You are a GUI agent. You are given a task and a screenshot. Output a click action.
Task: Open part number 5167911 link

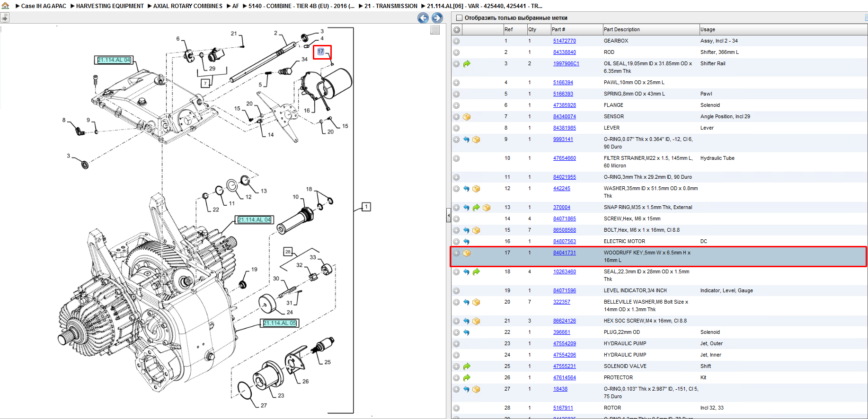pos(563,408)
